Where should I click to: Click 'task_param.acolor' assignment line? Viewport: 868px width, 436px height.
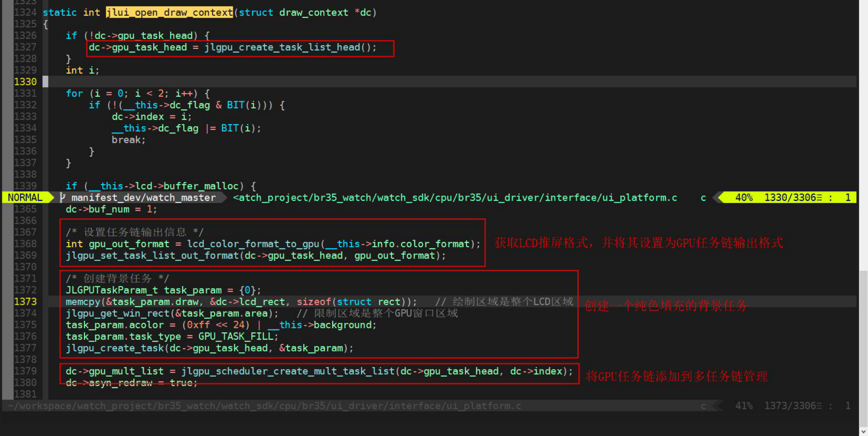pyautogui.click(x=221, y=325)
